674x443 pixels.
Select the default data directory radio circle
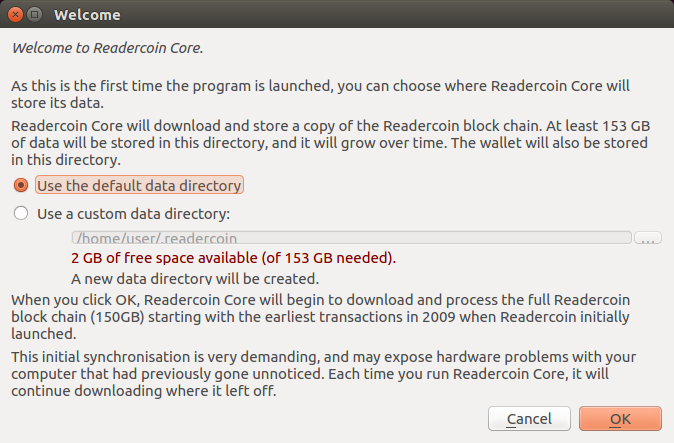point(21,185)
